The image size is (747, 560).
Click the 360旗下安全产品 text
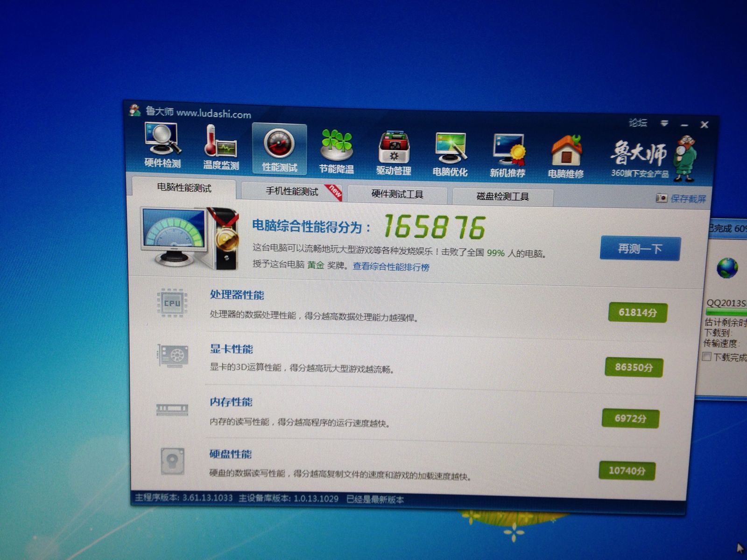[x=640, y=174]
